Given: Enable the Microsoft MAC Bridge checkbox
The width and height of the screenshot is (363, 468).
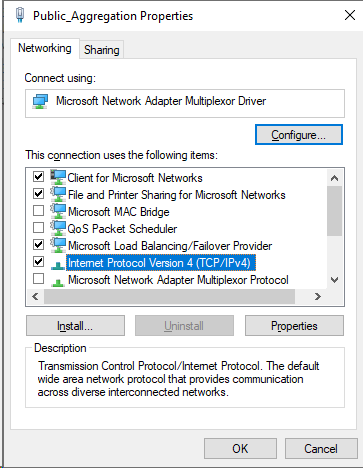Looking at the screenshot, I should [x=39, y=211].
